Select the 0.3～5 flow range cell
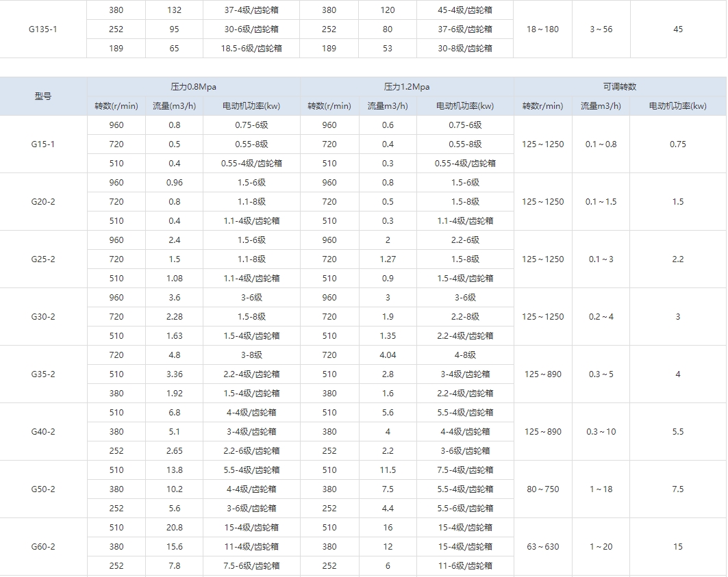 click(601, 374)
